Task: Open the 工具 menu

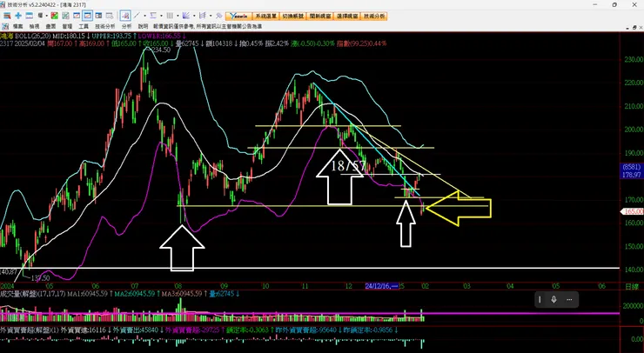Action: click(84, 26)
